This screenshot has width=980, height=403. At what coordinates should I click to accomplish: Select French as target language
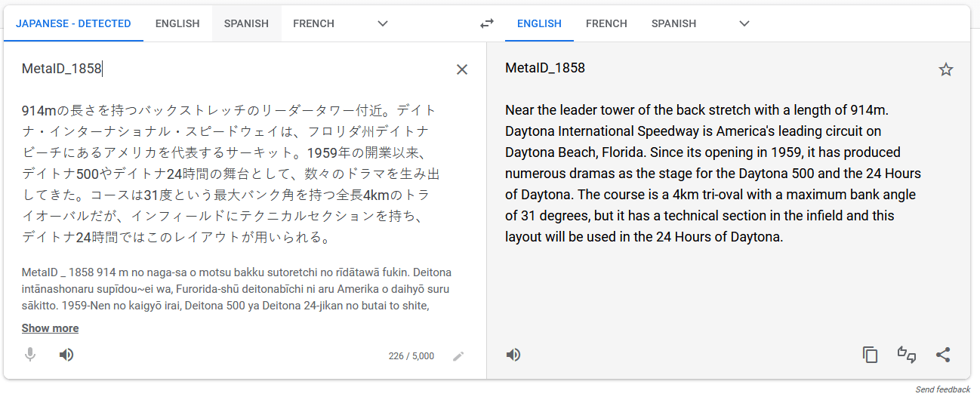606,23
